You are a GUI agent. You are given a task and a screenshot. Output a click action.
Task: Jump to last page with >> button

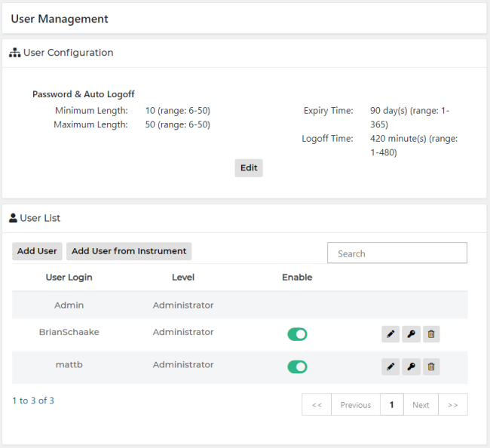(x=452, y=405)
